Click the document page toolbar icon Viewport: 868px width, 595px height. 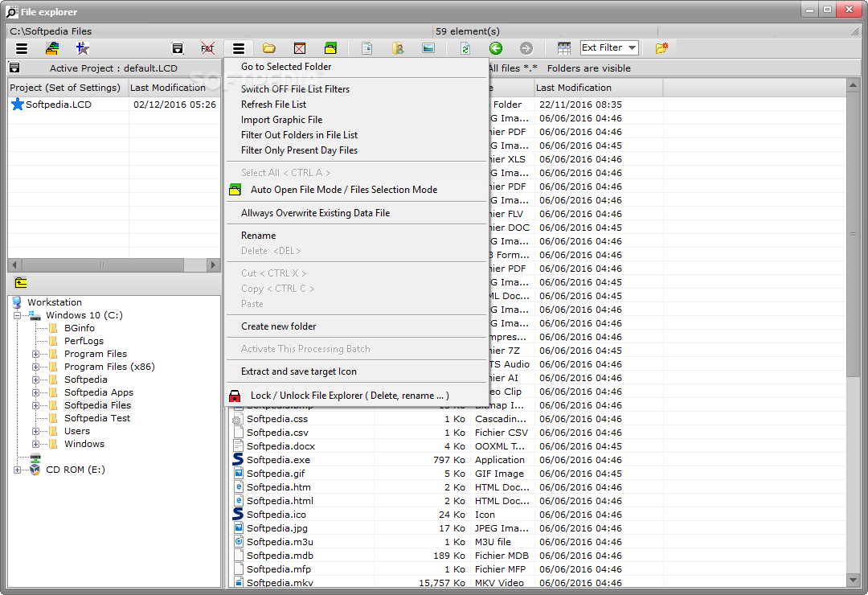click(366, 48)
